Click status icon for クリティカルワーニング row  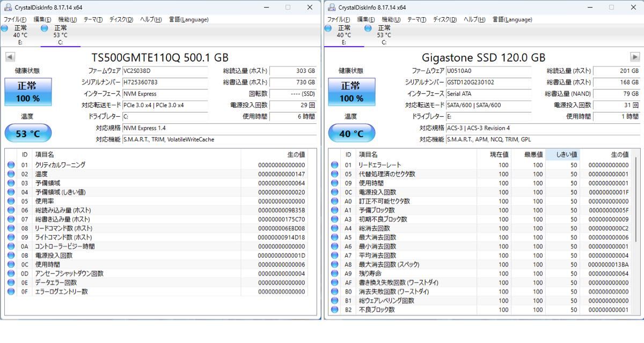[x=11, y=165]
